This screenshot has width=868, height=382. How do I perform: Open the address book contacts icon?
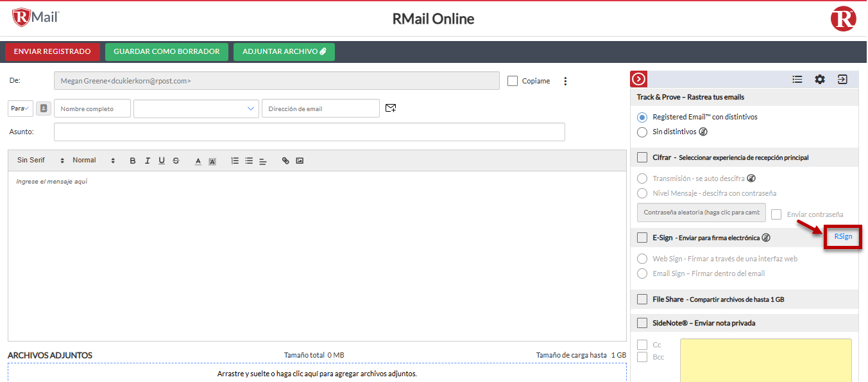[43, 109]
